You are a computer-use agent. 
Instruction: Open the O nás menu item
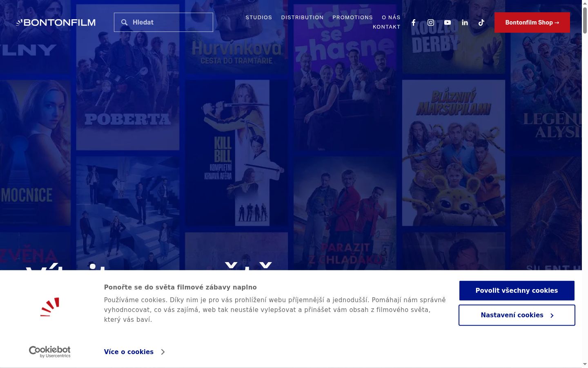(391, 18)
